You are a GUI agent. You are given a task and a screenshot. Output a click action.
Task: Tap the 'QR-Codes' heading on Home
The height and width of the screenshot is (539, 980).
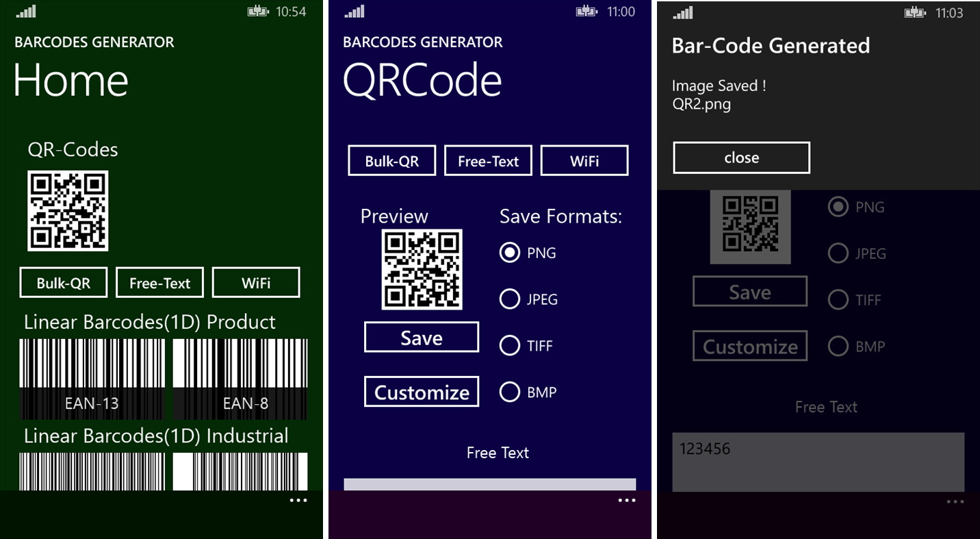(73, 149)
